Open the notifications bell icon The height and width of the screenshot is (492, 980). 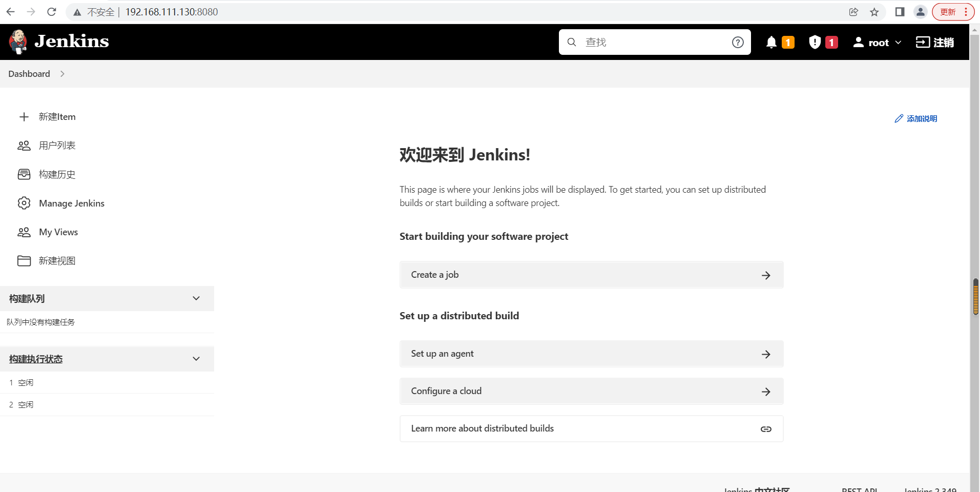(771, 42)
